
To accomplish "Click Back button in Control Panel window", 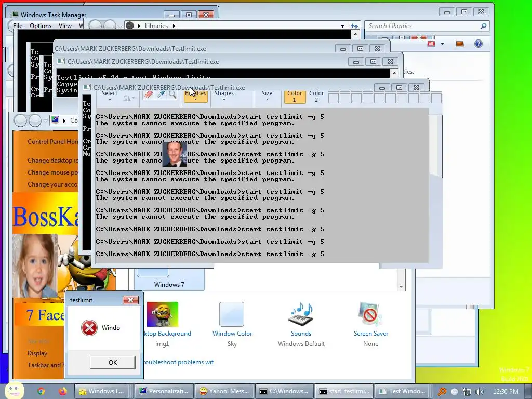I will 20,121.
